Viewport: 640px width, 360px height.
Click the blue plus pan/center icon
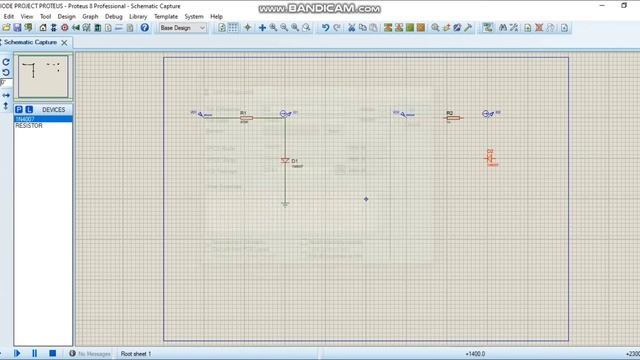click(262, 28)
